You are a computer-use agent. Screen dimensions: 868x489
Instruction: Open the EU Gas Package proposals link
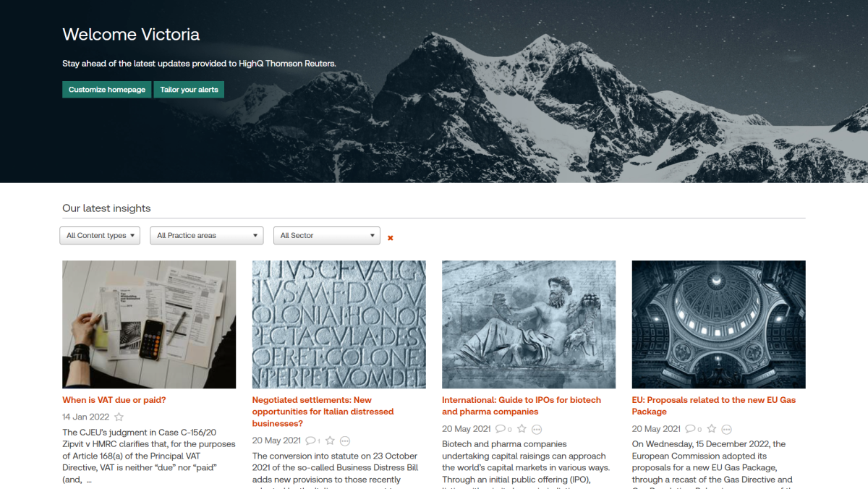click(714, 406)
